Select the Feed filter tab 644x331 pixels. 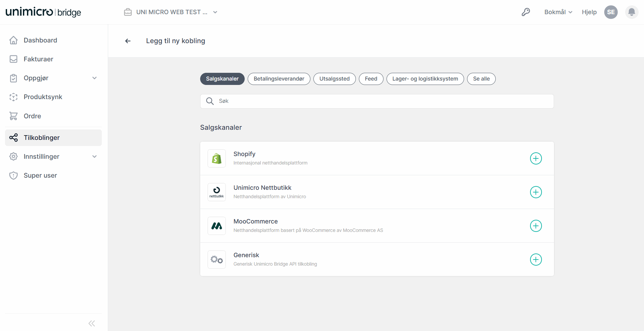point(371,79)
